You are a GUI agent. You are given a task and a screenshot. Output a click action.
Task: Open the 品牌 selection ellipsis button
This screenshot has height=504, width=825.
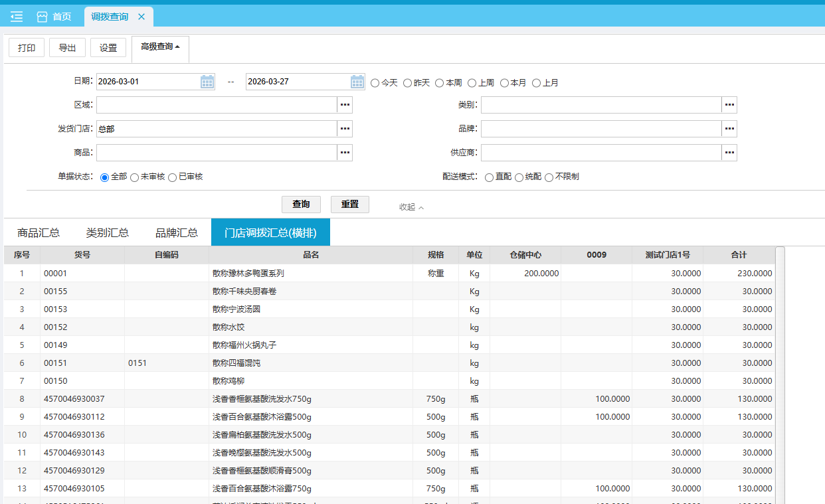point(729,129)
